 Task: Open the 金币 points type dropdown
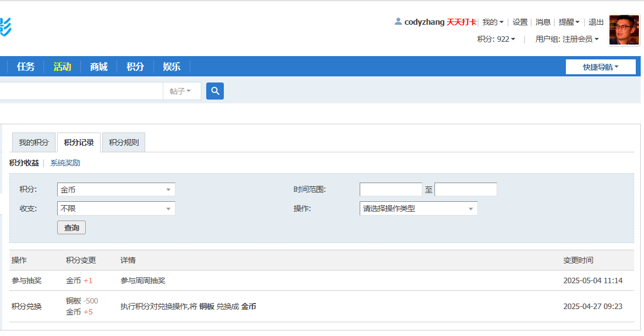tap(115, 189)
